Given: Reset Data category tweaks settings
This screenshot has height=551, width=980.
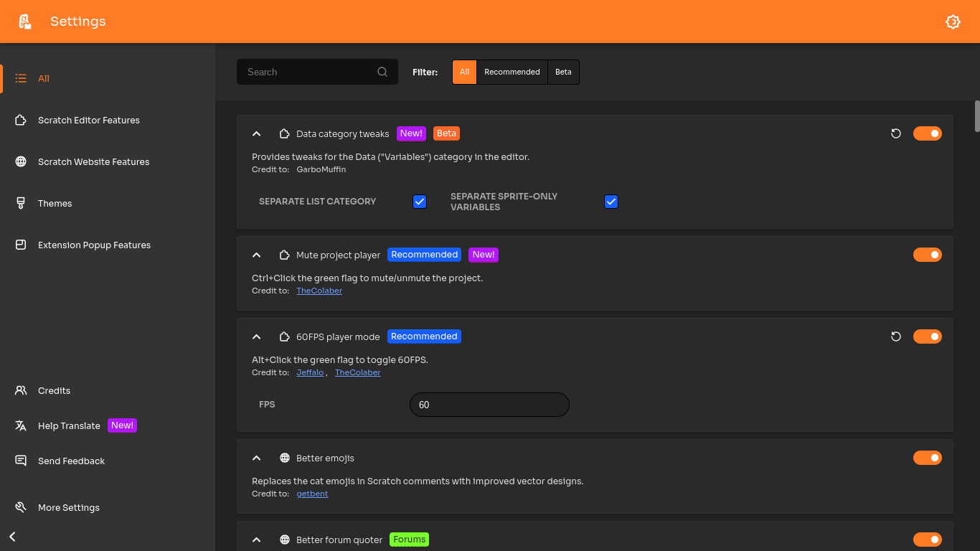Looking at the screenshot, I should point(896,133).
